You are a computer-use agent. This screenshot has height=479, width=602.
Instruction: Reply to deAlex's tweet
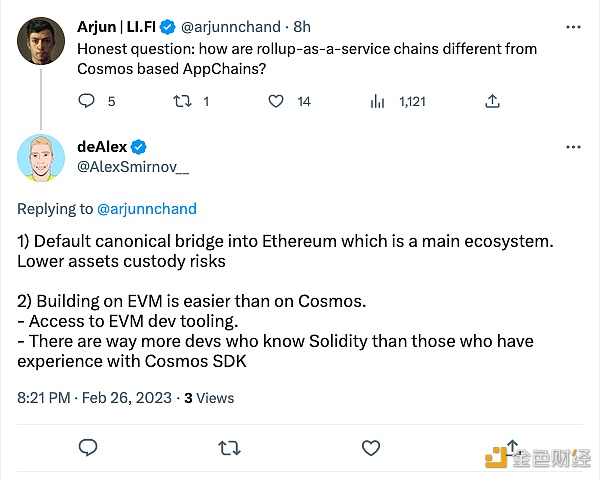click(87, 446)
